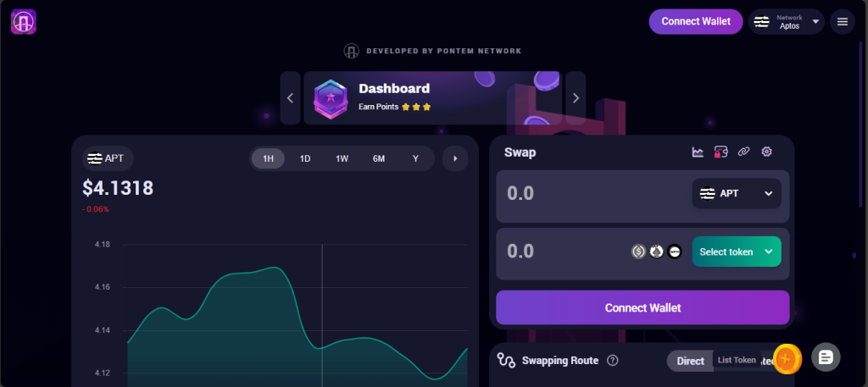Select the 6M chart range tab
This screenshot has height=387, width=868.
click(379, 158)
